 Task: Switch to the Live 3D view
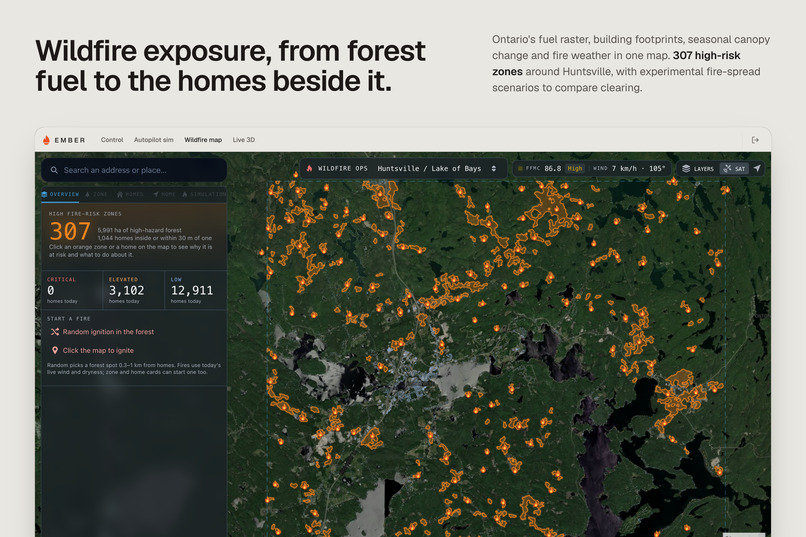(244, 140)
